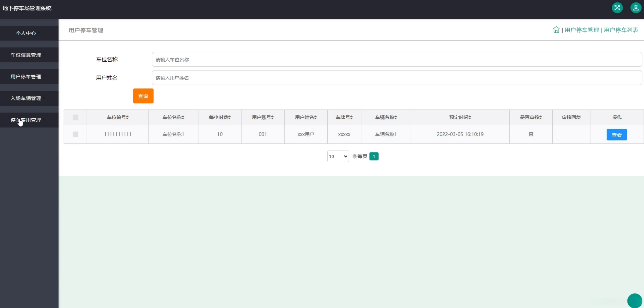Click the green floating circle button
The image size is (644, 308).
[x=634, y=301]
